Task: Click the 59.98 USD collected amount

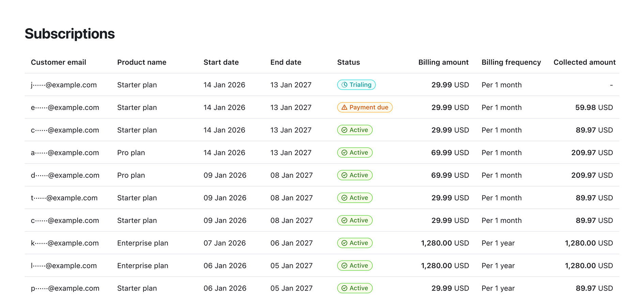Action: point(594,107)
